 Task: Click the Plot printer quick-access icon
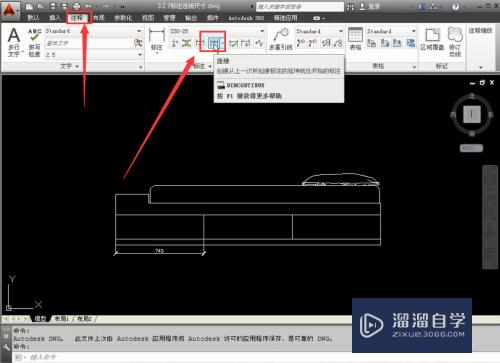coord(77,6)
